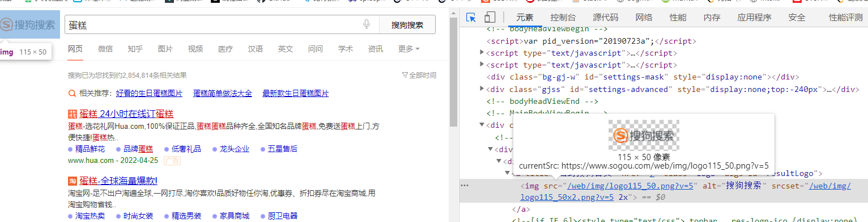This screenshot has width=868, height=222.
Task: Open the 蛋糕-全球海量爆款! result link
Action: tap(118, 181)
